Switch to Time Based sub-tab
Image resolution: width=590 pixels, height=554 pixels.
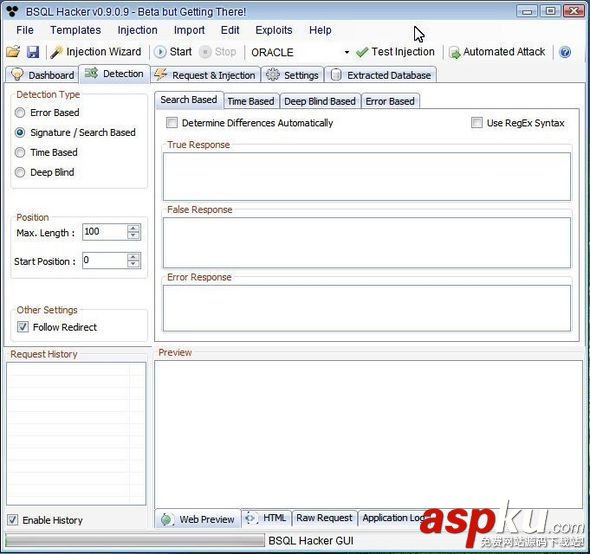point(251,101)
